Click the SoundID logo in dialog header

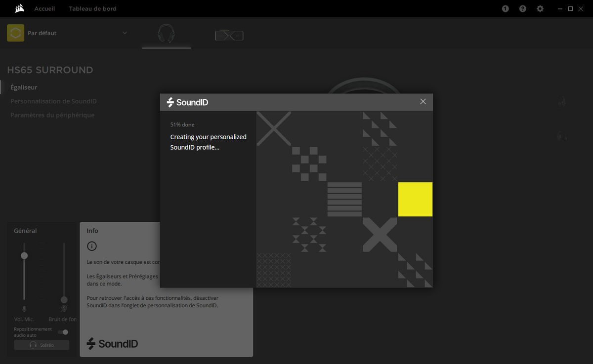point(187,102)
